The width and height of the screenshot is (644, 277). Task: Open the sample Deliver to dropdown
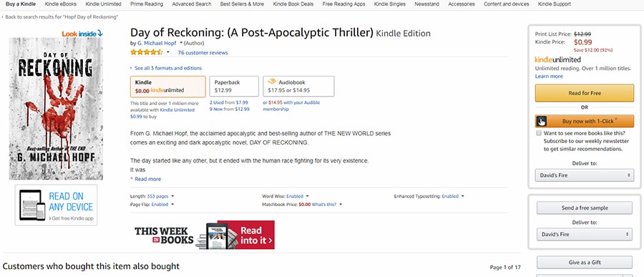point(585,234)
